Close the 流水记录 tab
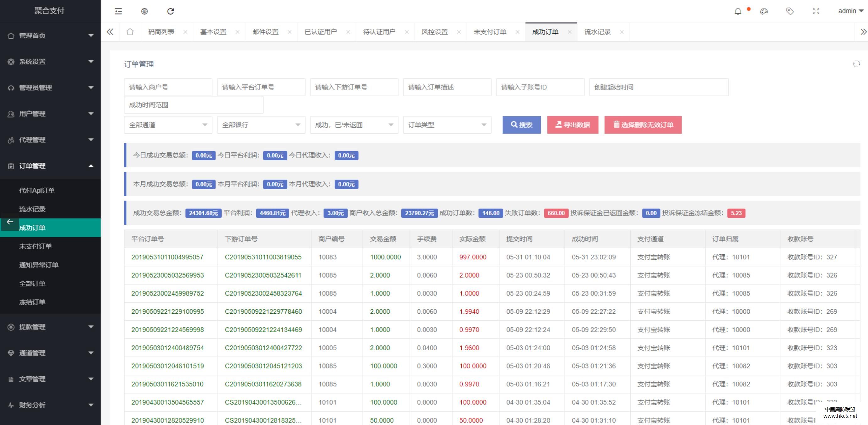The width and height of the screenshot is (868, 425). tap(622, 32)
